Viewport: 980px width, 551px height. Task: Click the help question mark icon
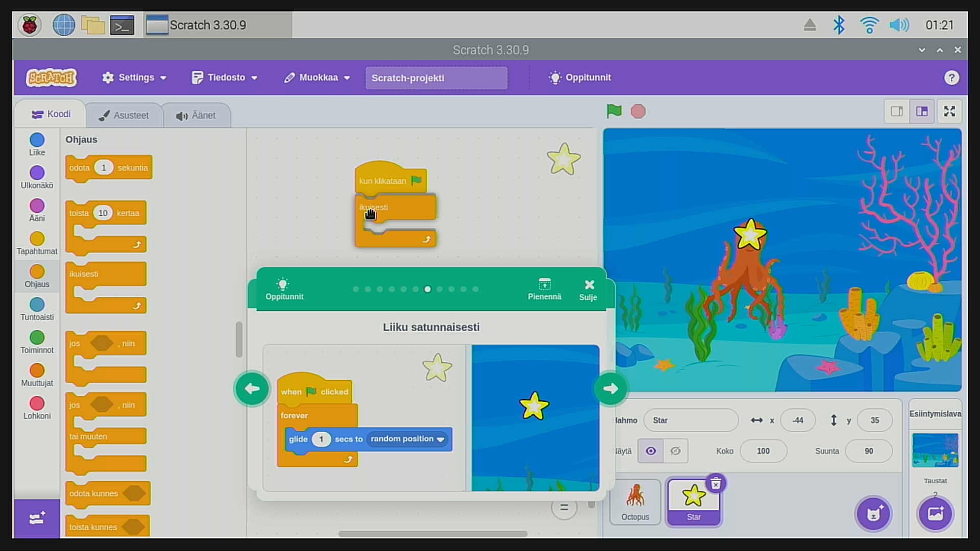(x=951, y=78)
